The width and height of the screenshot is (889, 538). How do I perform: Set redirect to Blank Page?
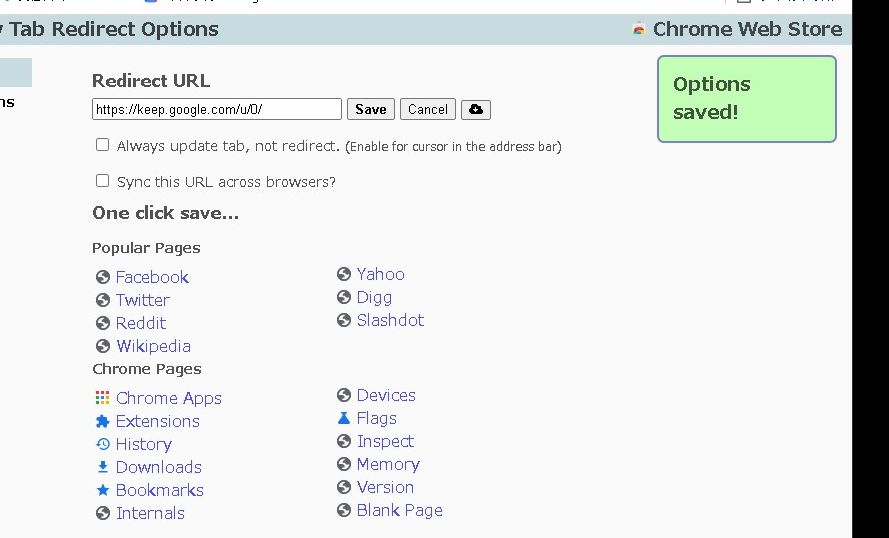pyautogui.click(x=399, y=510)
